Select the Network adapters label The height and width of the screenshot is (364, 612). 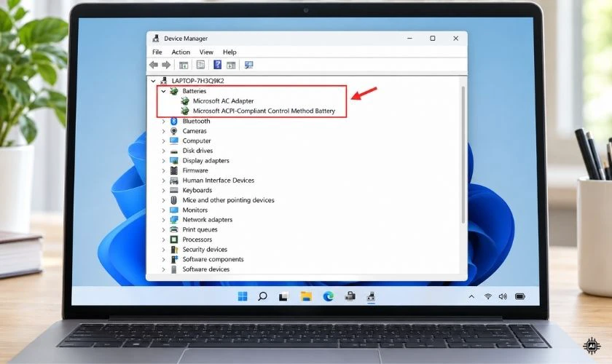[x=207, y=220]
